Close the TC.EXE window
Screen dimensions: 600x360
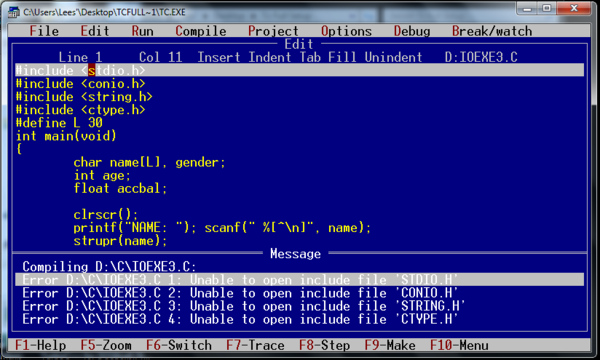(x=574, y=8)
